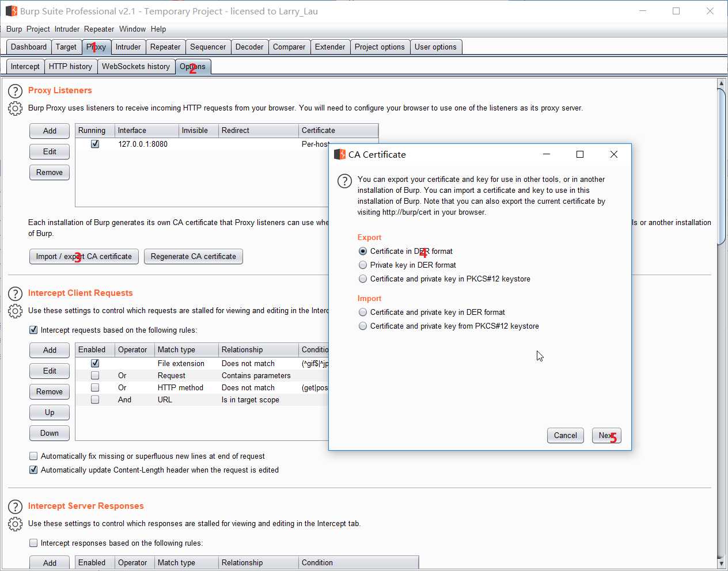Select Certificate in DER format export option

tap(363, 251)
